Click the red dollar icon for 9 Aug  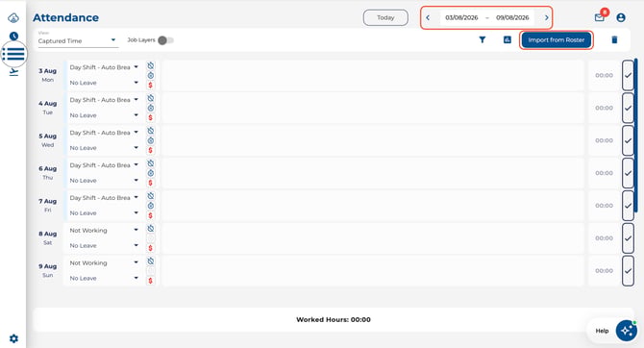150,281
